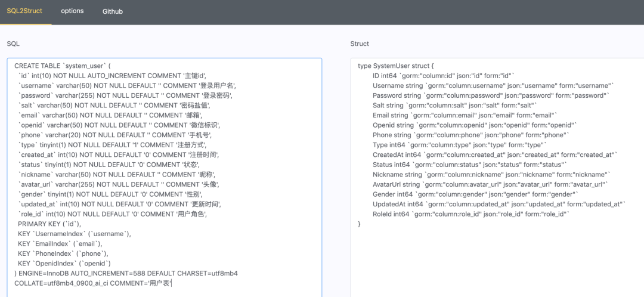
Task: Click the `role_id` int(10) column line
Action: click(113, 214)
